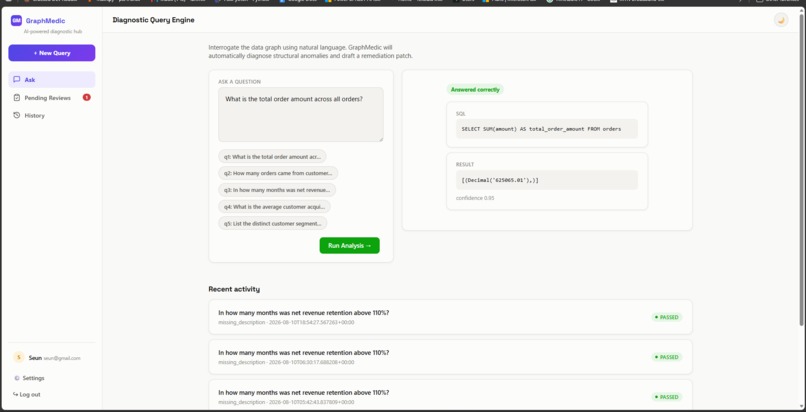Click the confidence 0.95 text

tap(475, 198)
